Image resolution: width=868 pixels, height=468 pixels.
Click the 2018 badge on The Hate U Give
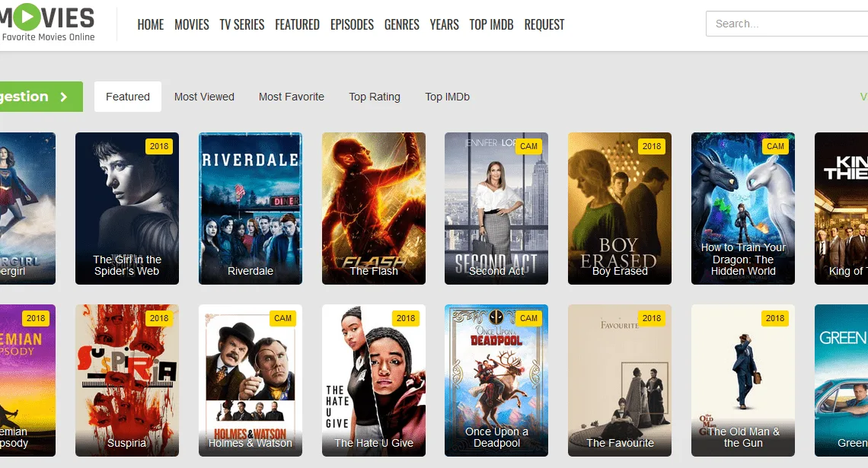pyautogui.click(x=406, y=318)
